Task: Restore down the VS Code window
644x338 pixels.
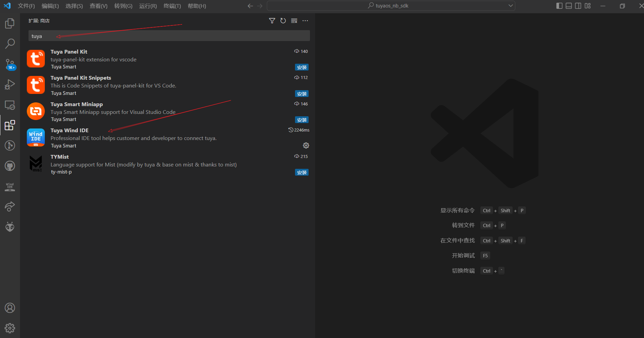Action: 622,6
